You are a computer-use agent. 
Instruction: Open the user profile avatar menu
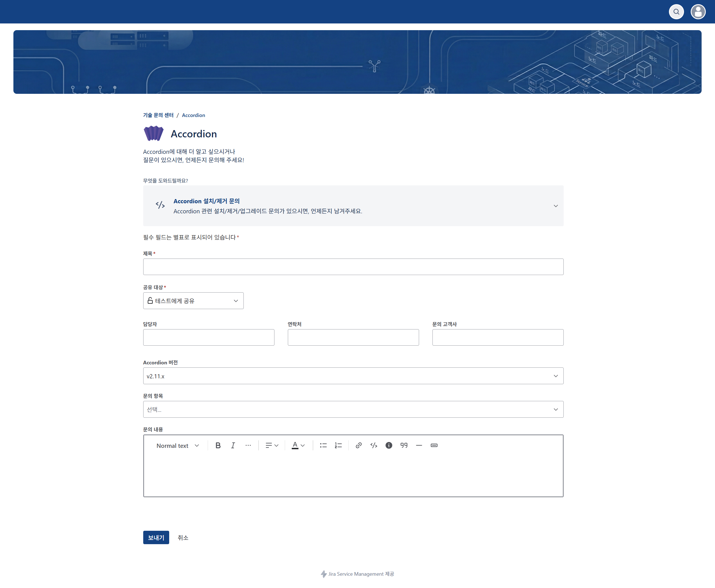click(x=698, y=12)
